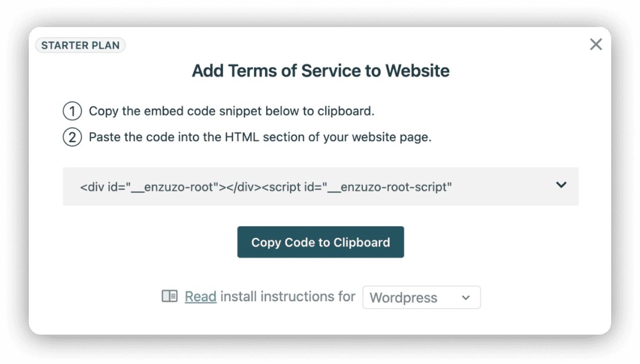640x364 pixels.
Task: Click the install instructions book icon
Action: click(x=169, y=297)
